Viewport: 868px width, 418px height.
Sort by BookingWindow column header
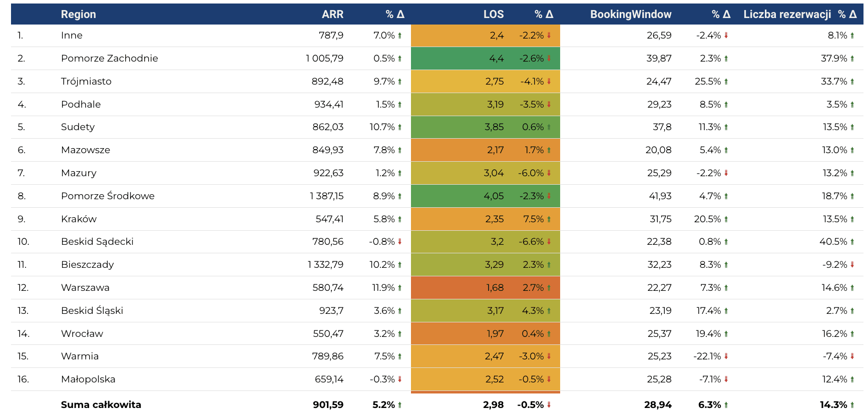[x=631, y=15]
